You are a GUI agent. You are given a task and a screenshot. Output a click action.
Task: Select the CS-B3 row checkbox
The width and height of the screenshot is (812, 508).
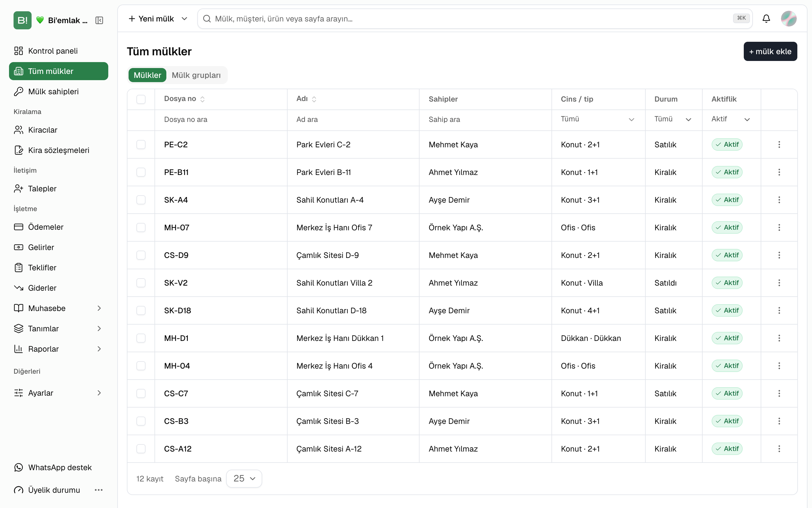tap(141, 421)
